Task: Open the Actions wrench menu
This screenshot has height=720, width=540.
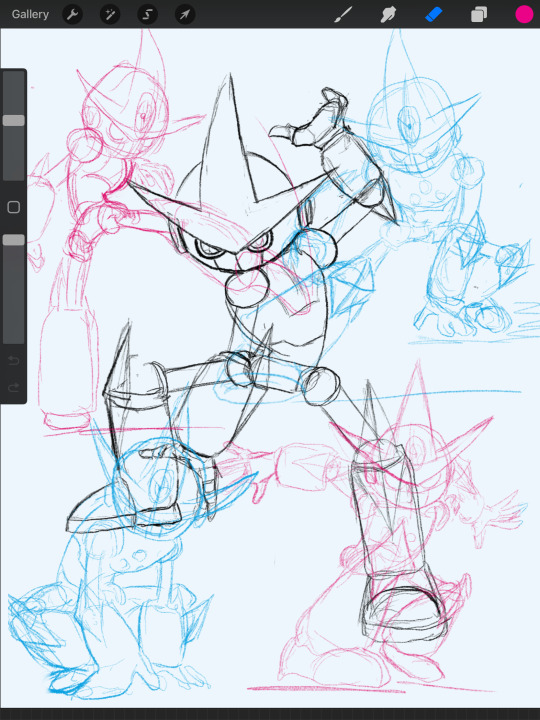Action: [x=73, y=14]
